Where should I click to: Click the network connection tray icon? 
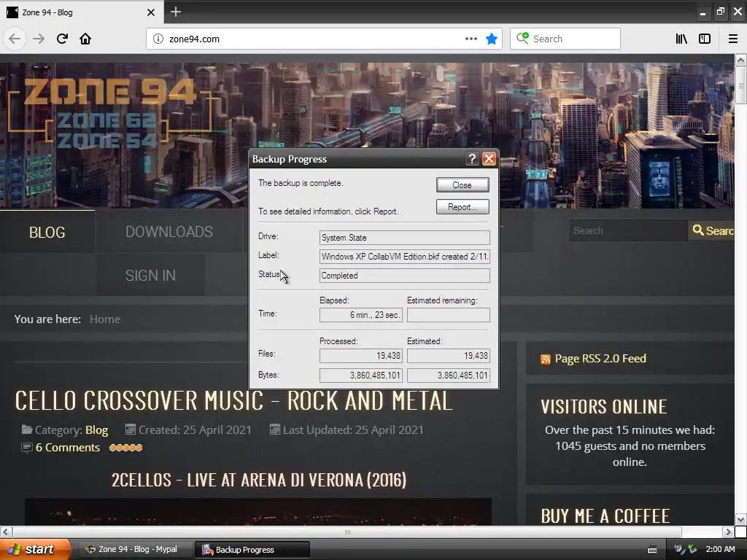pyautogui.click(x=692, y=549)
